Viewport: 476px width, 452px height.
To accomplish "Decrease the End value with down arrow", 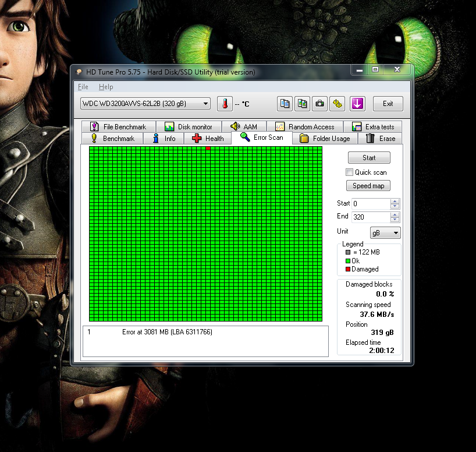I will [395, 220].
